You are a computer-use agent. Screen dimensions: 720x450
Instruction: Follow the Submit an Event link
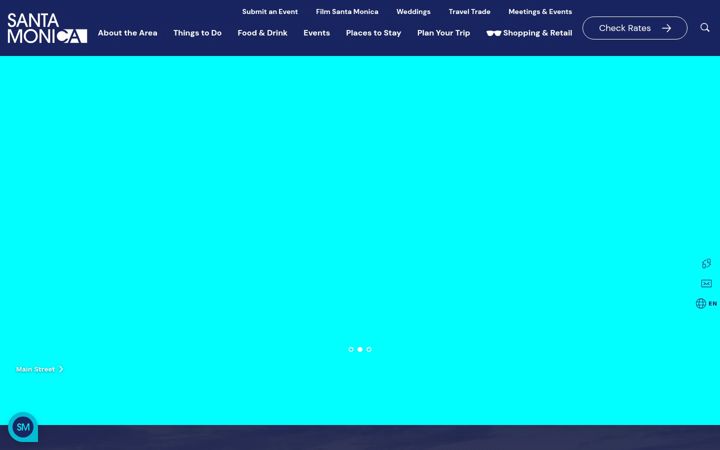270,11
